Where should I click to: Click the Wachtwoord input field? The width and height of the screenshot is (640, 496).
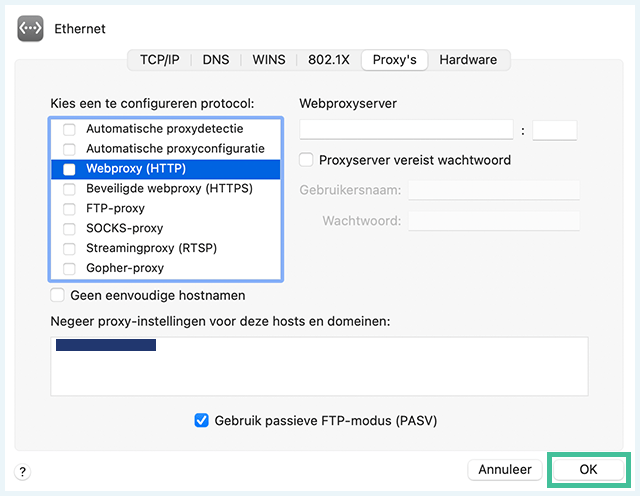tap(494, 221)
